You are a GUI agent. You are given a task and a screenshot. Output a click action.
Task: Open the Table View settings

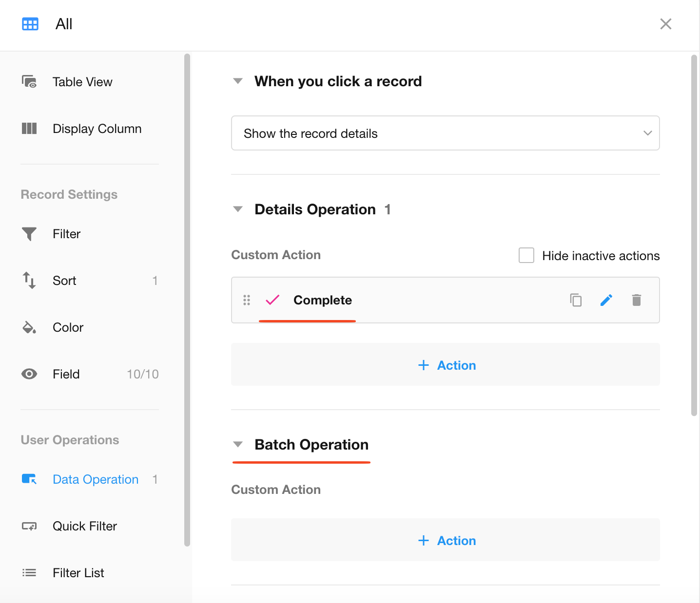[82, 82]
